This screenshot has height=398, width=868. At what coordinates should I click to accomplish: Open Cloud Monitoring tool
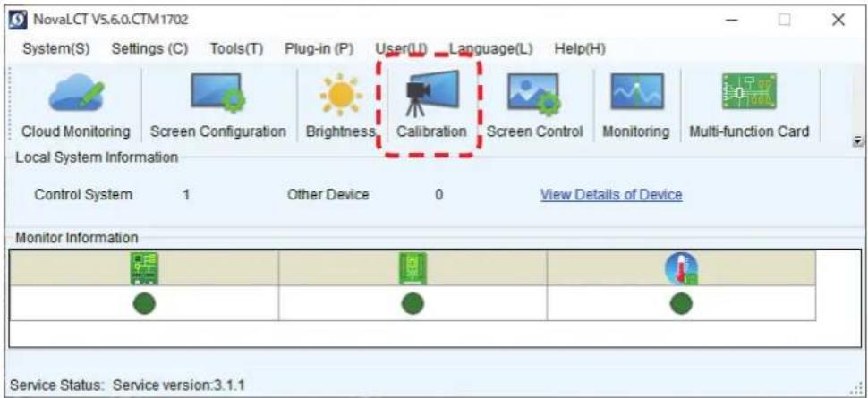[x=76, y=106]
